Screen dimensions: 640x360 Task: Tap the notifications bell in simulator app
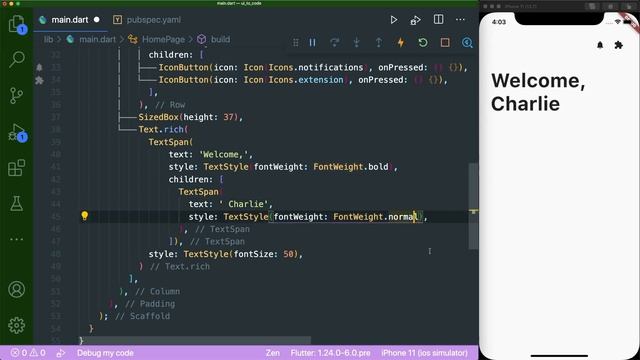600,45
